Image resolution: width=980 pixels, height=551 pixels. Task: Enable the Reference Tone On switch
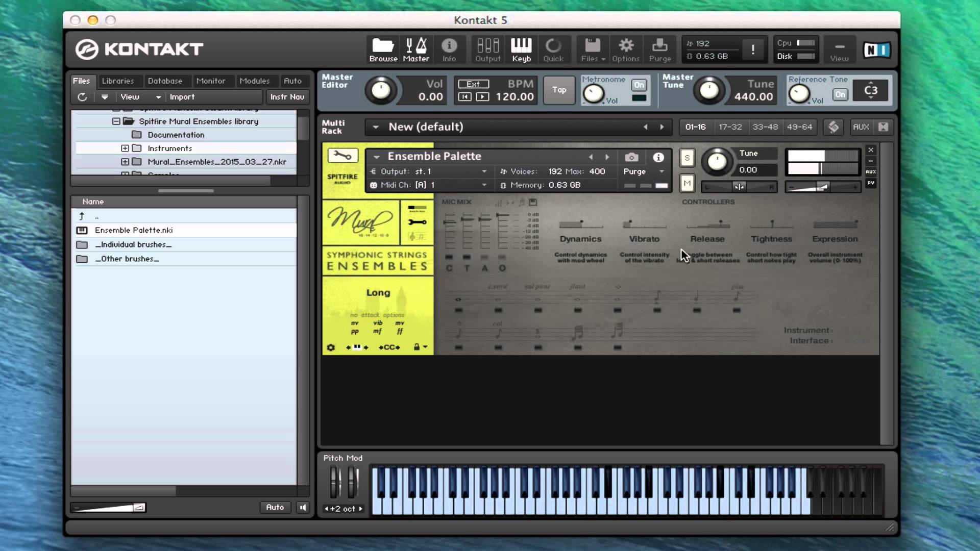(x=840, y=94)
